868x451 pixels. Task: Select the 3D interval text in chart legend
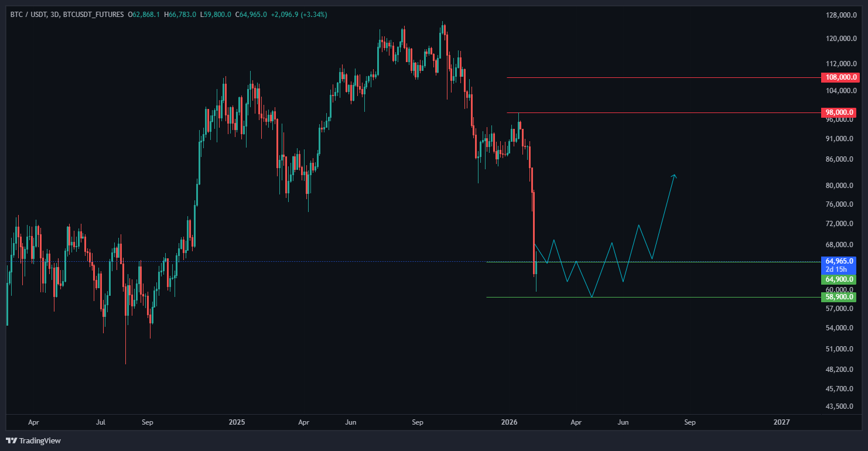55,14
